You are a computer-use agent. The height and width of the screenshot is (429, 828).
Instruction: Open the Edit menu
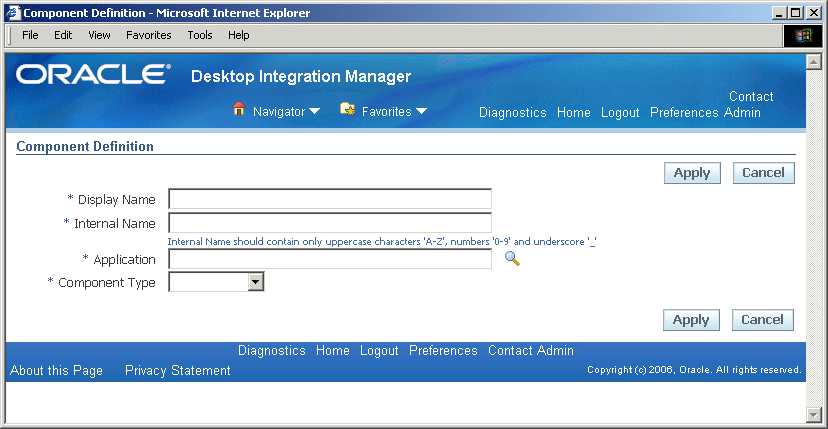coord(63,35)
